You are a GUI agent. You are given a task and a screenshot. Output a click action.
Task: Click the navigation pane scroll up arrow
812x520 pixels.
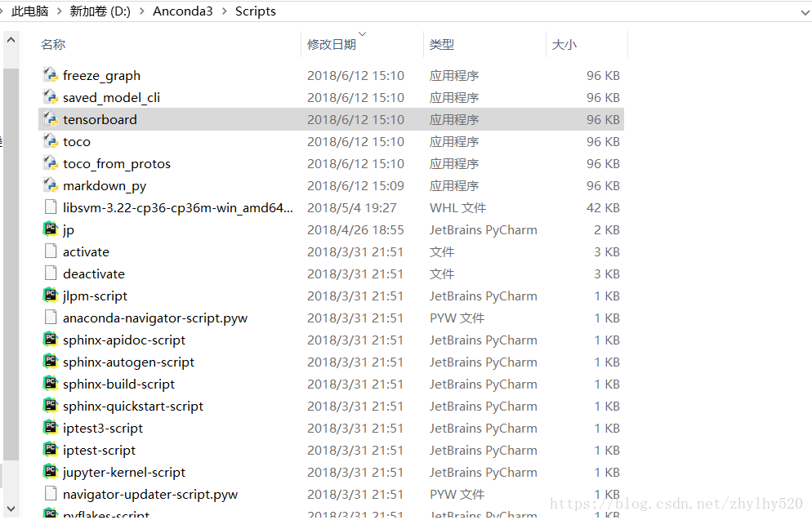pos(11,40)
